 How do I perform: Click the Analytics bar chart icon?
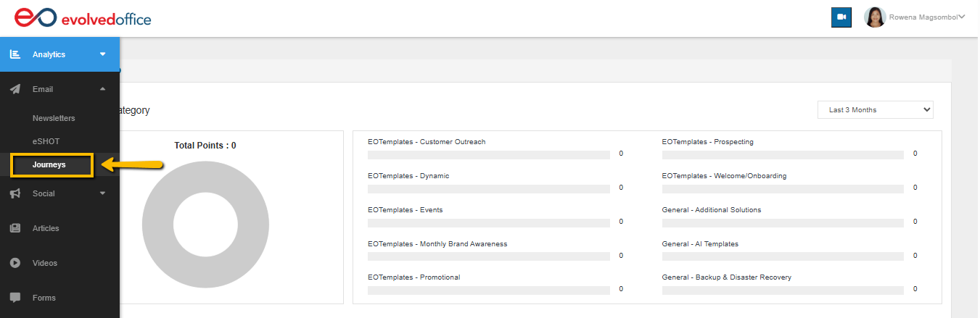coord(15,54)
